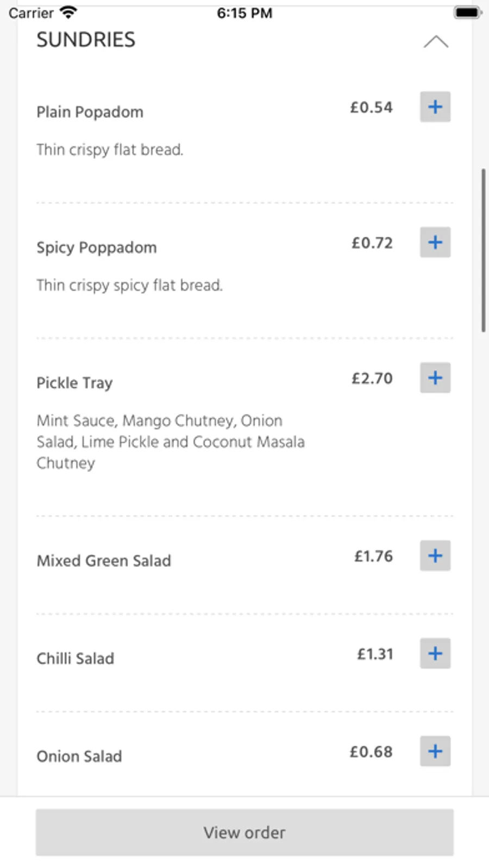
Task: Add Mixed Green Salad to basket
Action: (x=435, y=556)
